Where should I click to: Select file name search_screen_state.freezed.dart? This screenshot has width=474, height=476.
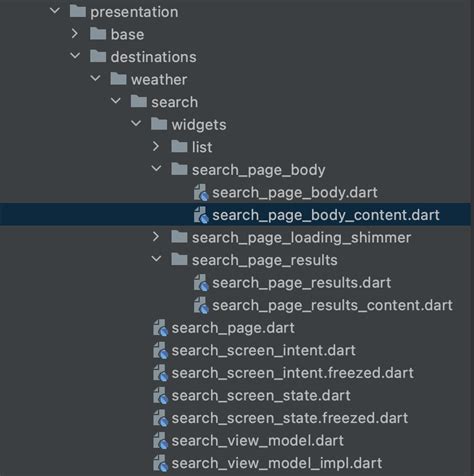coord(290,418)
